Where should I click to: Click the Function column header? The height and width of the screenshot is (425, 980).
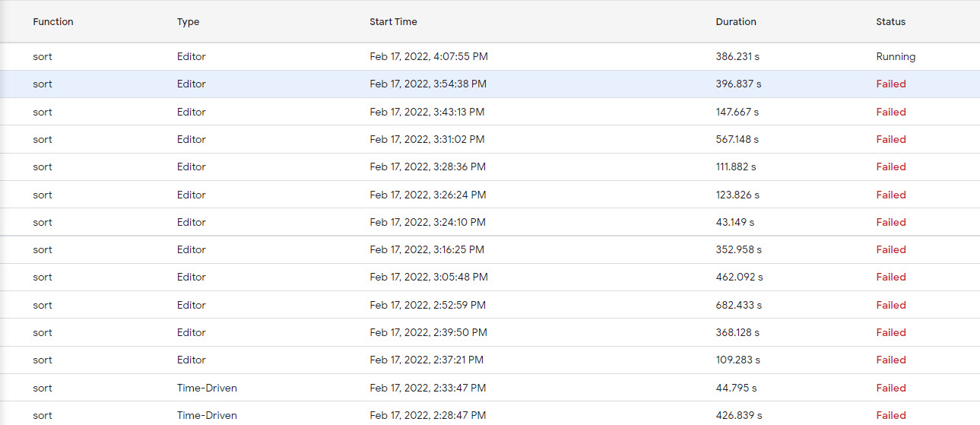click(53, 22)
